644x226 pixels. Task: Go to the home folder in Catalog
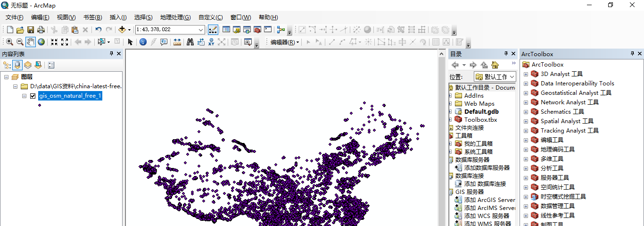(x=495, y=65)
